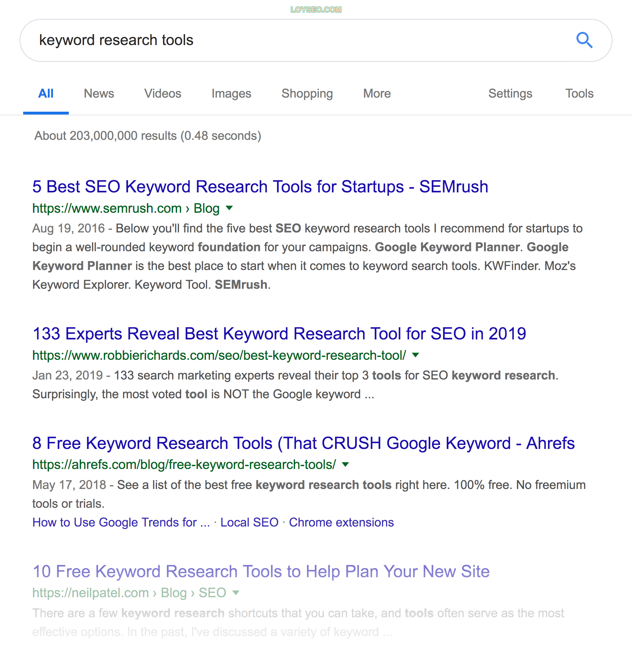
Task: Open the Local SEO sitelink
Action: [249, 522]
